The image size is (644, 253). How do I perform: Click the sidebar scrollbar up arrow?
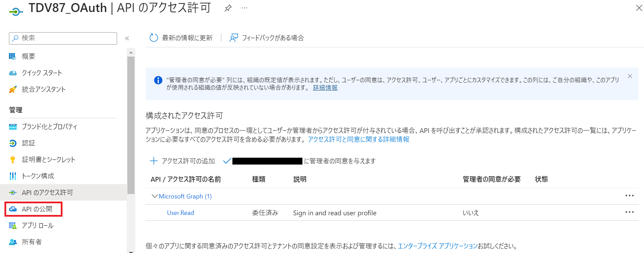131,52
